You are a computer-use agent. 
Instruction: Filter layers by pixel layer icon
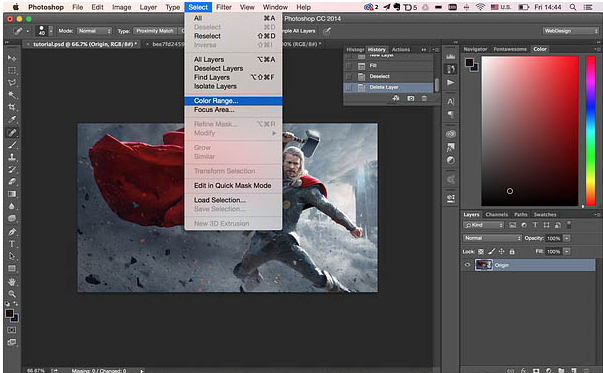[x=513, y=225]
